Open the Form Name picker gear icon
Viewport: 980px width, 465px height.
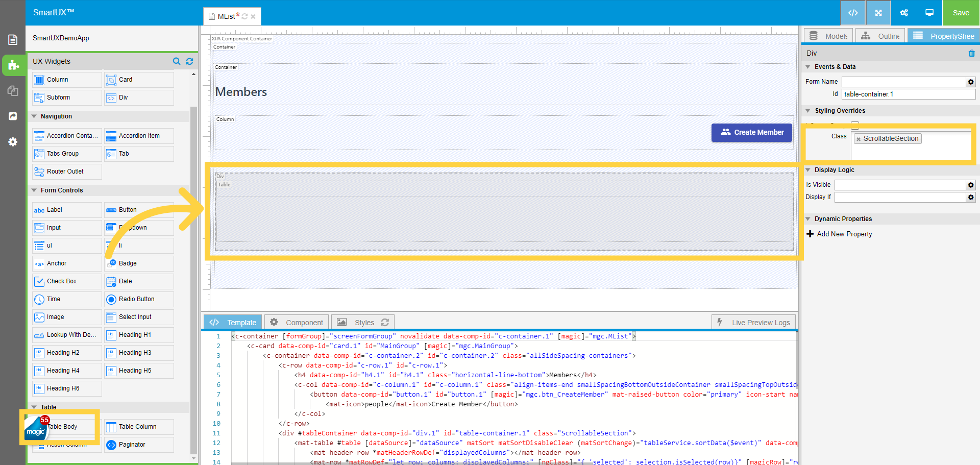(x=970, y=82)
